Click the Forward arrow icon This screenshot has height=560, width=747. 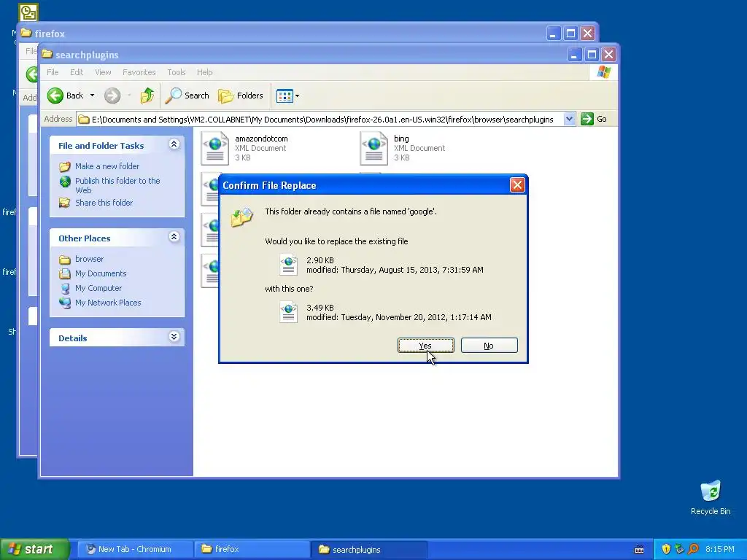point(112,96)
